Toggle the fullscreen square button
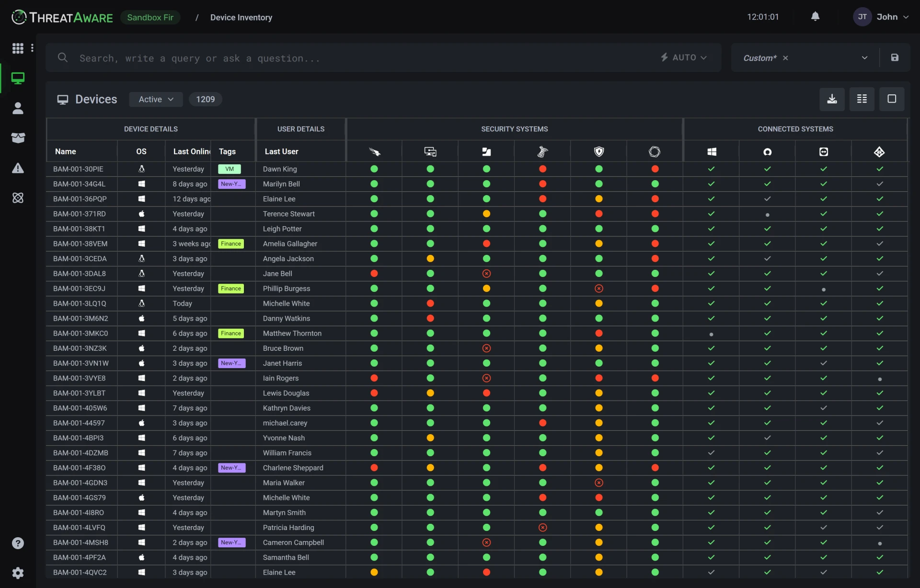The height and width of the screenshot is (588, 920). click(891, 99)
